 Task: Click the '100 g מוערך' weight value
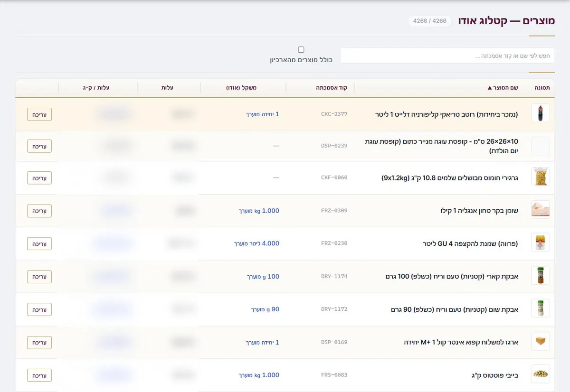(264, 276)
